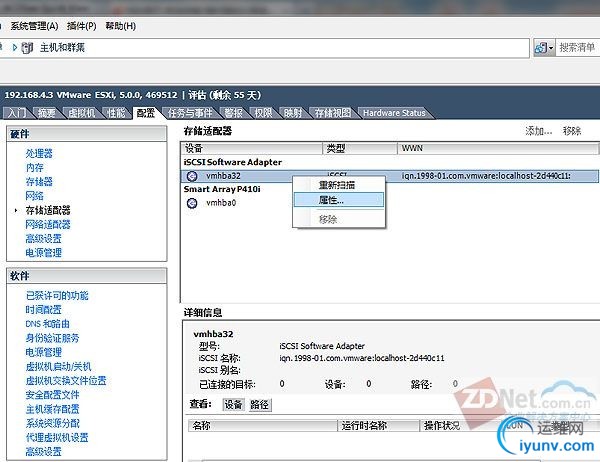Viewport: 600px width, 462px height.
Task: Switch to the 入门 tab
Action: (17, 113)
